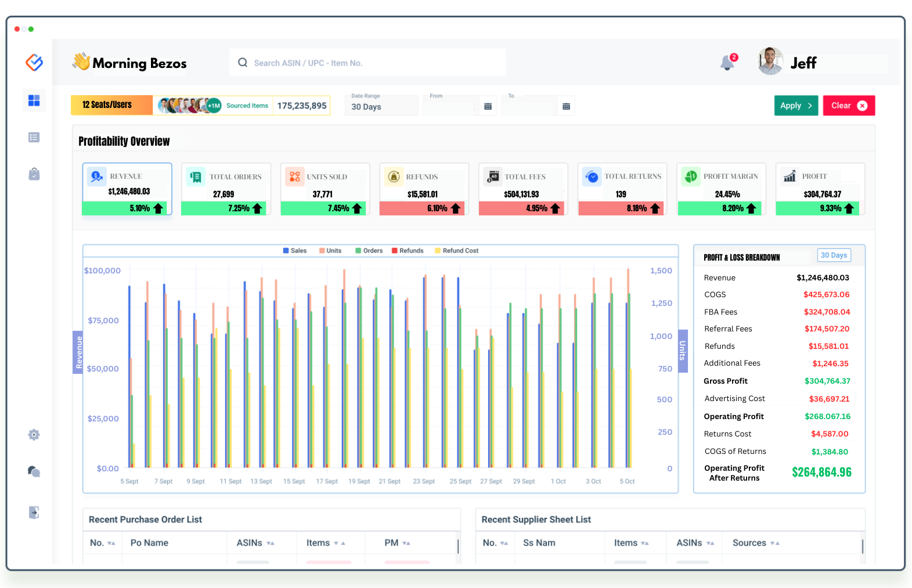The width and height of the screenshot is (912, 588).
Task: Select the Units Sold metric card
Action: (x=325, y=189)
